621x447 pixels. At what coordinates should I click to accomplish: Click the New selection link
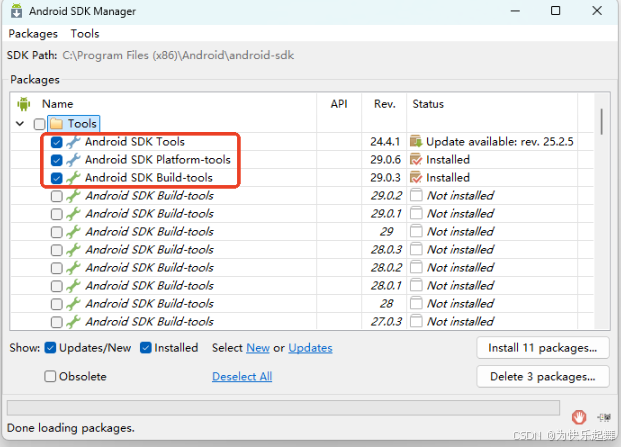point(258,348)
